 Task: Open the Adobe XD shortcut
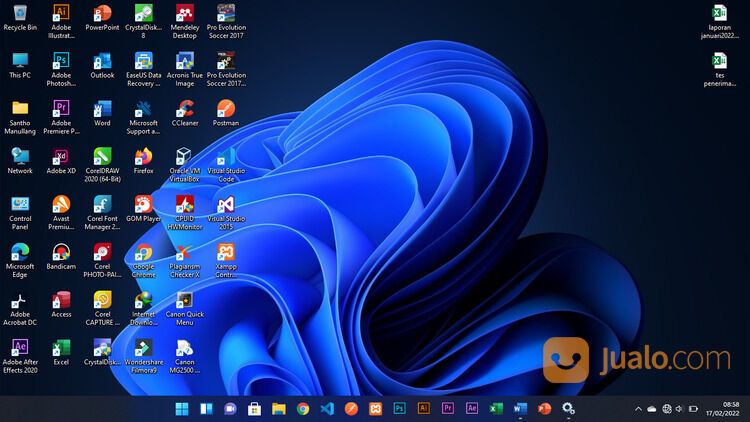pos(61,161)
